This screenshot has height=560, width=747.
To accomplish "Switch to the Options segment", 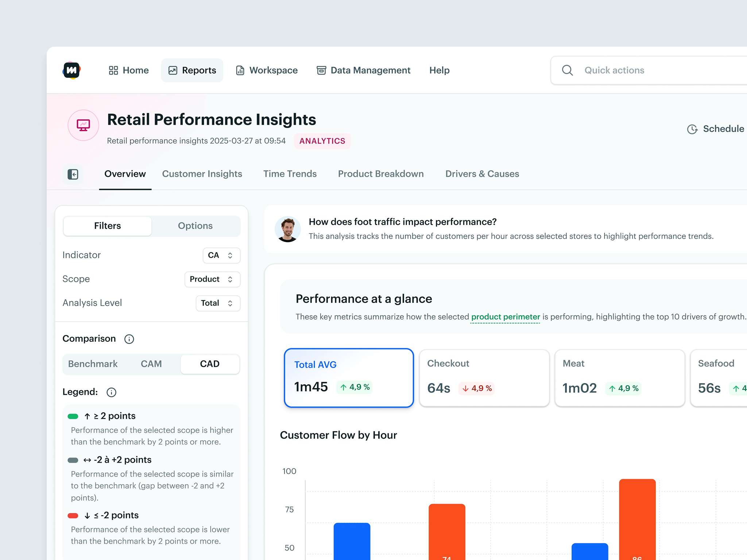I will (195, 226).
